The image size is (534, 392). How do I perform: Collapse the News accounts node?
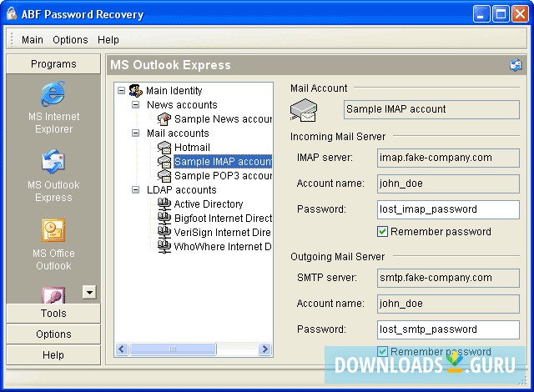135,104
